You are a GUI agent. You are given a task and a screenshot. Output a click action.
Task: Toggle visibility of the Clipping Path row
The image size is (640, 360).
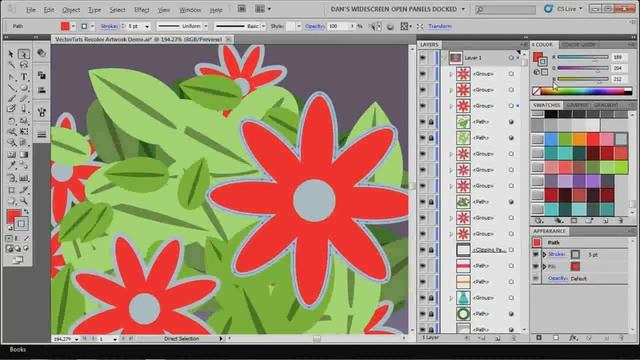pyautogui.click(x=423, y=250)
